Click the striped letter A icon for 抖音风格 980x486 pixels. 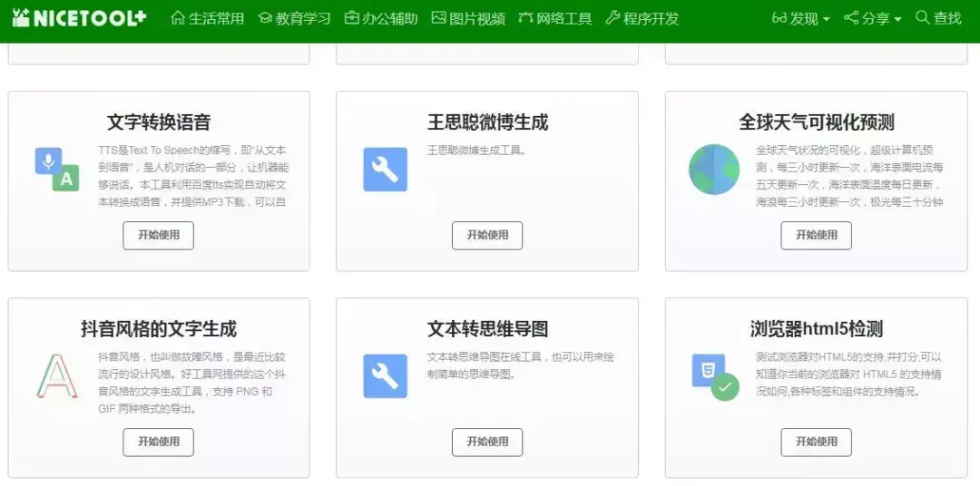click(56, 376)
